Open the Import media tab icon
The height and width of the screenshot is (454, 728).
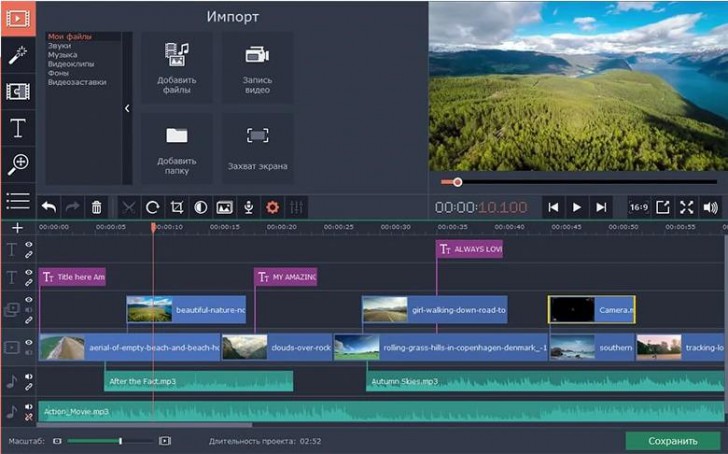click(x=18, y=19)
